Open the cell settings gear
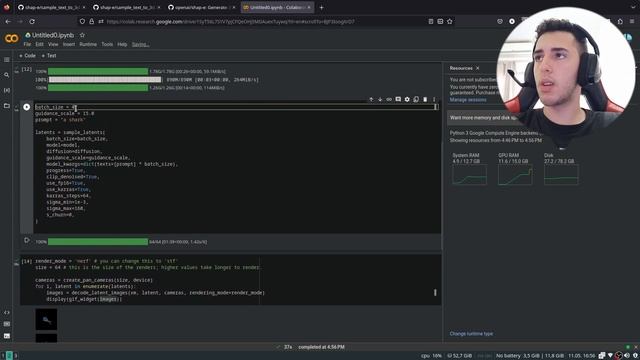 pyautogui.click(x=407, y=99)
